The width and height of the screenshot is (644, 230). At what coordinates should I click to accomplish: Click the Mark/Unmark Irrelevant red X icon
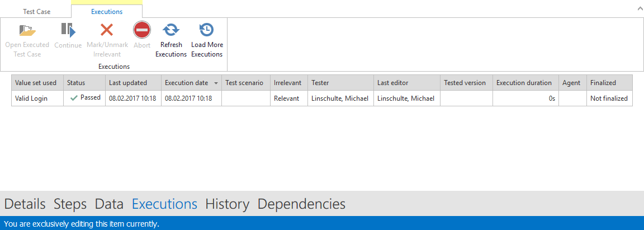(x=107, y=30)
